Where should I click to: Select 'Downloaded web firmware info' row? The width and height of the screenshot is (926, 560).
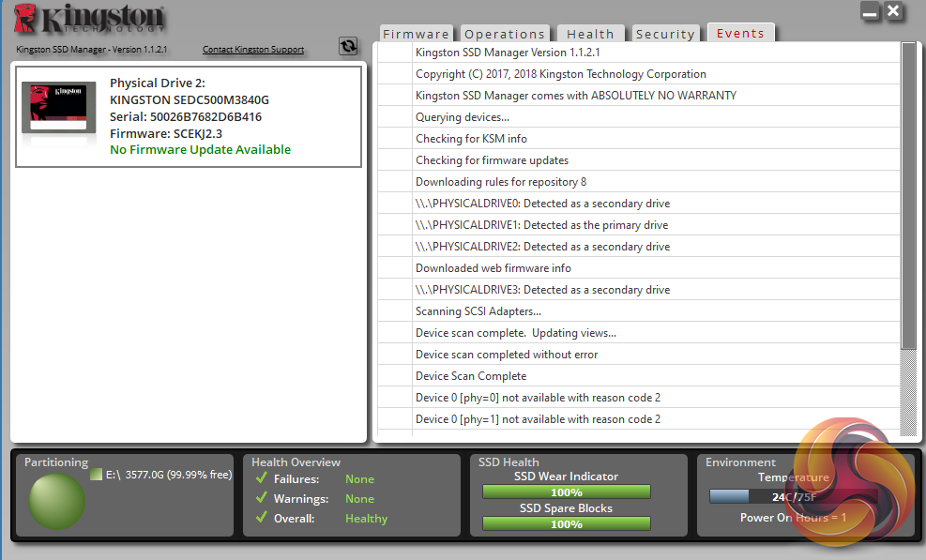pos(638,267)
